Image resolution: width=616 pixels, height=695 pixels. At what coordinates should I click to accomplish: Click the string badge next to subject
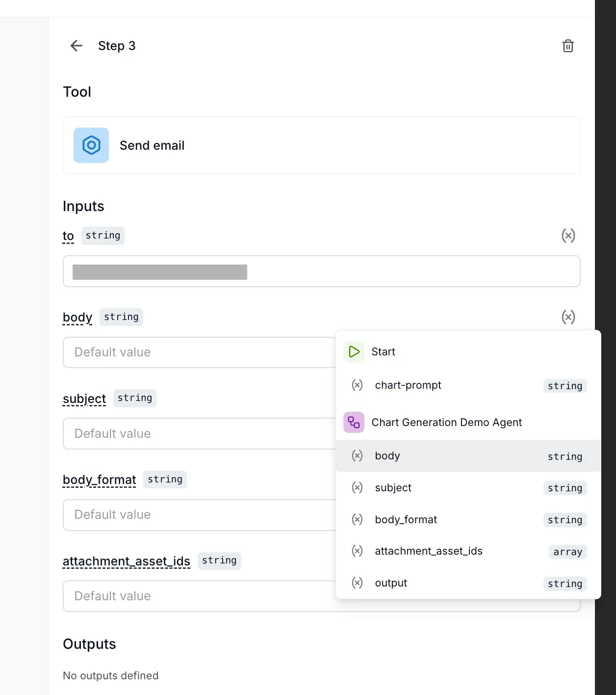point(135,398)
